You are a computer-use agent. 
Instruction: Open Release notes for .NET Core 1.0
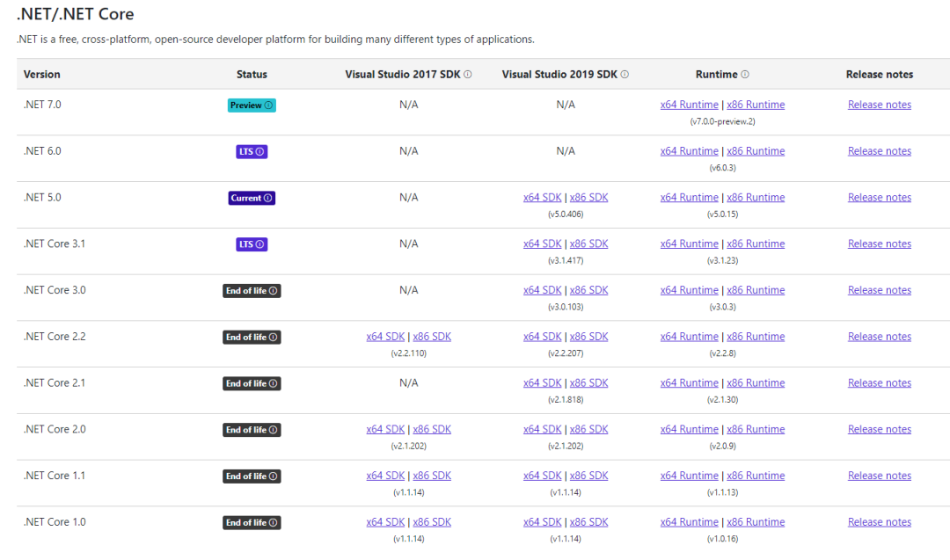pos(880,522)
